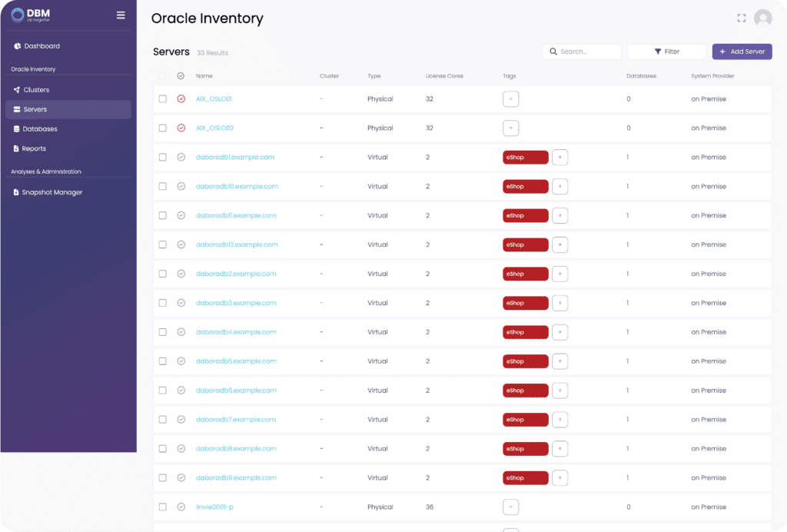
Task: Check the box for AIX_OSLO01 row
Action: point(162,99)
